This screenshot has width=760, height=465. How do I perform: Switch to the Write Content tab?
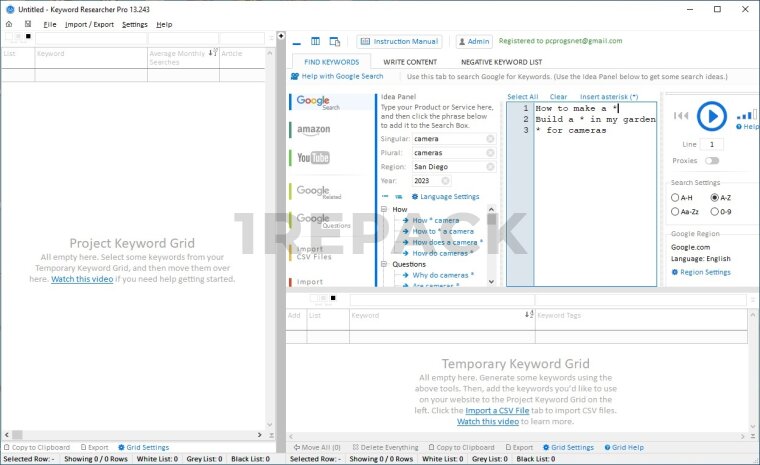(x=408, y=62)
